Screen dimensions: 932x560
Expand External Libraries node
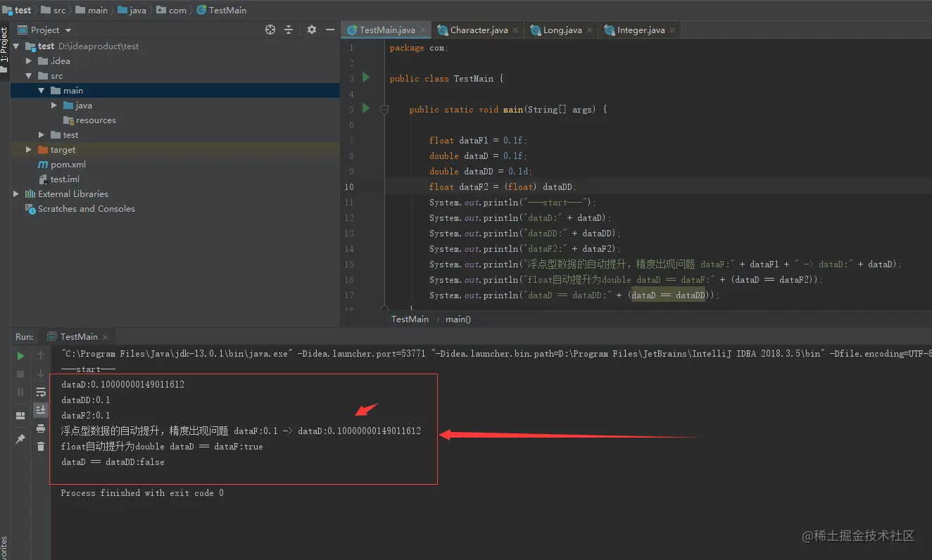click(x=16, y=194)
